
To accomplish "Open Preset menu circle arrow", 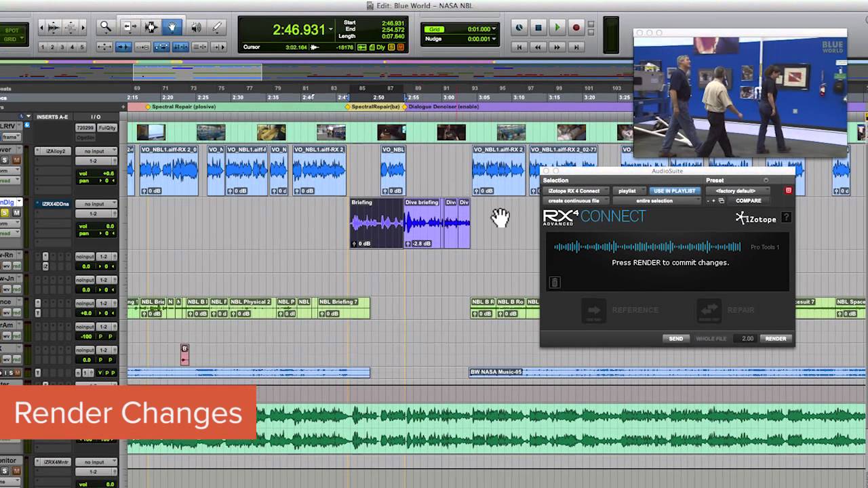I will [x=766, y=180].
